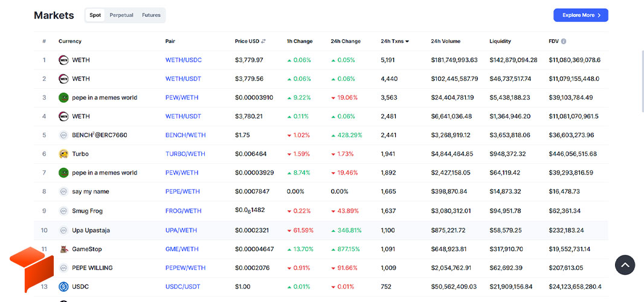Image resolution: width=644 pixels, height=302 pixels.
Task: Click the 24h Volume column header
Action: pos(446,41)
